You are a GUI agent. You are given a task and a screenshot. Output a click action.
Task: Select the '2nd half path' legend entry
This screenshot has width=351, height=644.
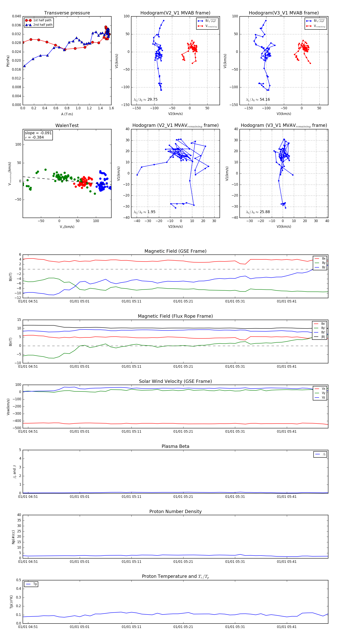[x=39, y=25]
